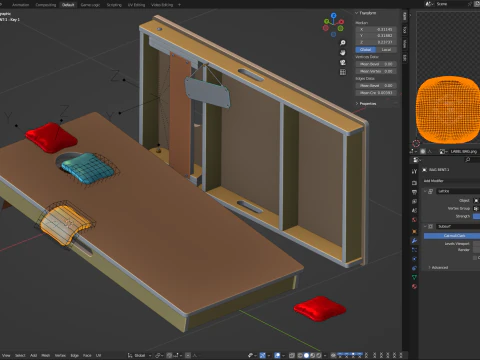Select the Default workspace tab
The height and width of the screenshot is (360, 480).
(68, 5)
